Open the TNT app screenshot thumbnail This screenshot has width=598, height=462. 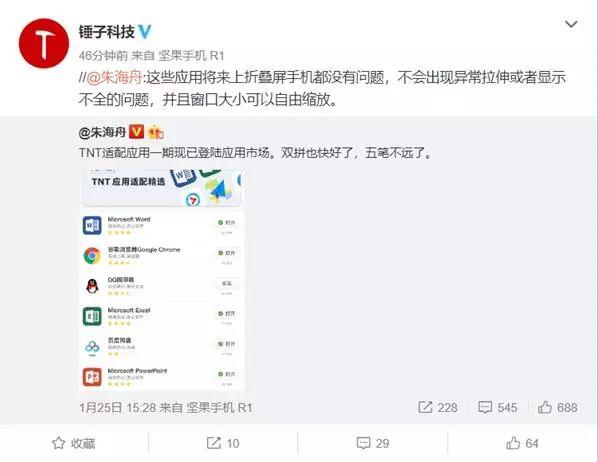162,280
